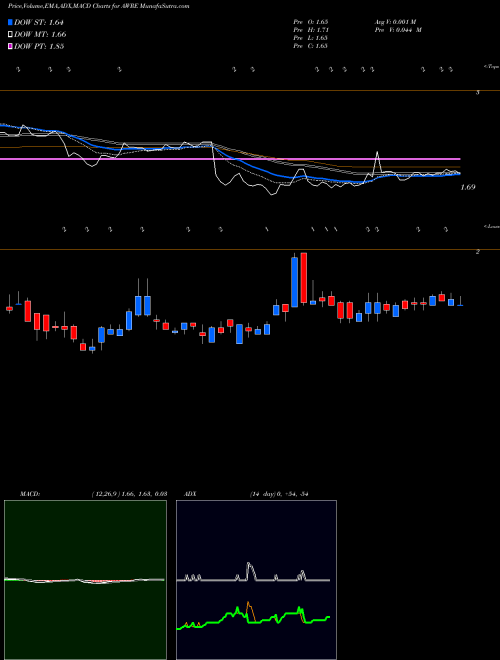
Task: Click the 'Avg V: 0.001 M' volume text
Action: [398, 22]
